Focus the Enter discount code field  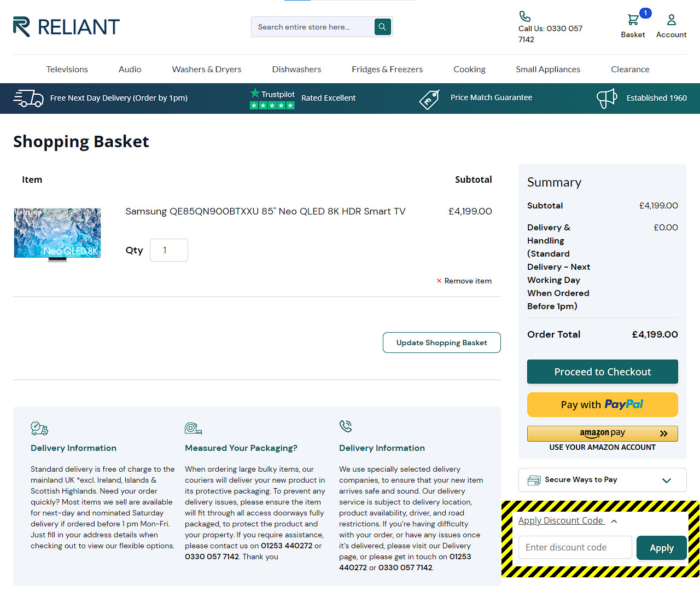575,547
